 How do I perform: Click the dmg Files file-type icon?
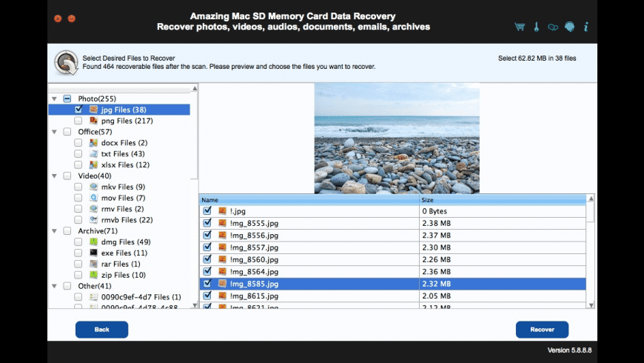pos(94,242)
